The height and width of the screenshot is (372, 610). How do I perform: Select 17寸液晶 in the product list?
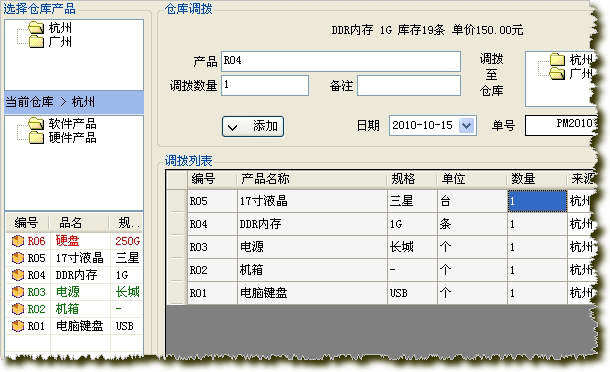[x=80, y=258]
